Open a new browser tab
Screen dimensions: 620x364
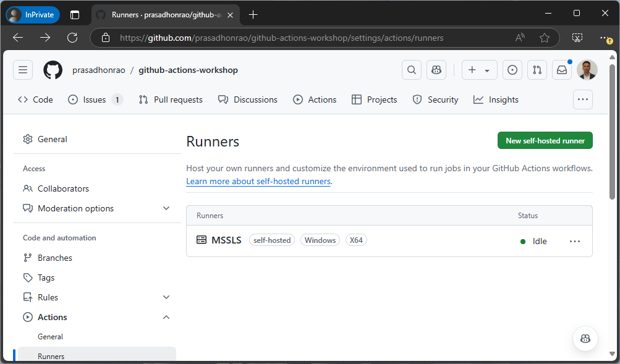253,15
